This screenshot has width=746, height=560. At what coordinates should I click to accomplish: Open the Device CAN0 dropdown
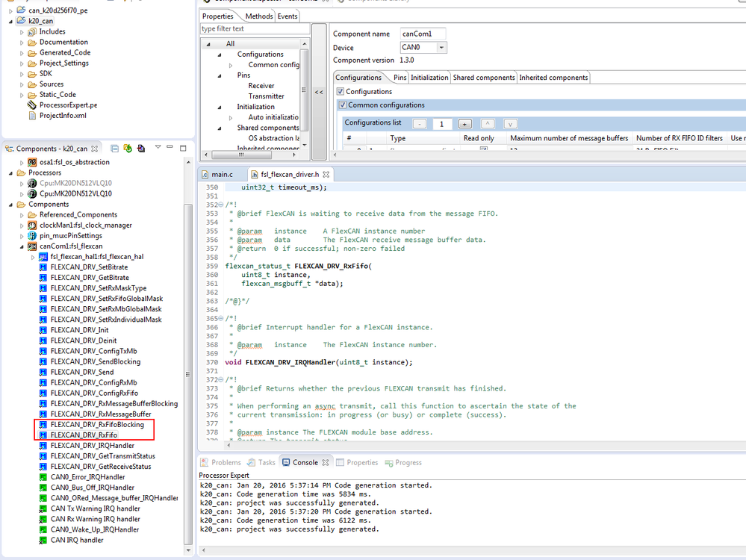(x=441, y=48)
